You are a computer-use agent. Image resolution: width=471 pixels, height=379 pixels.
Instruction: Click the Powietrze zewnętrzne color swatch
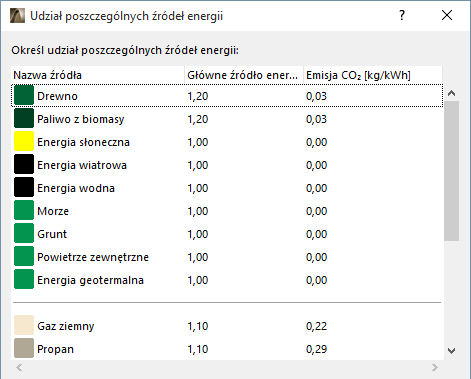[x=24, y=256]
